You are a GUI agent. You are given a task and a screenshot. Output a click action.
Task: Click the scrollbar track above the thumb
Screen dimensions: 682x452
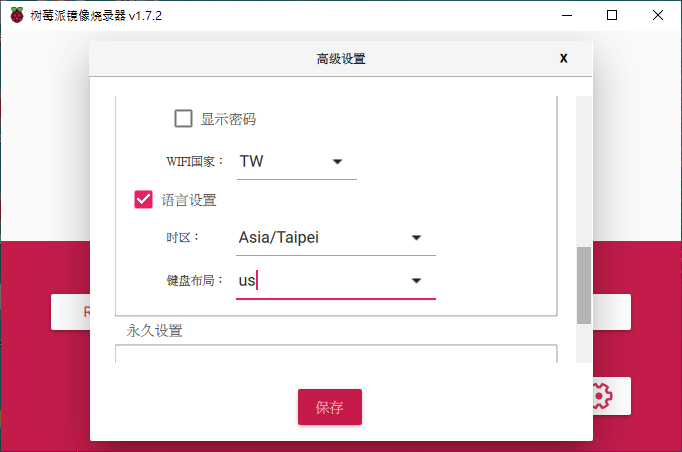[x=584, y=171]
